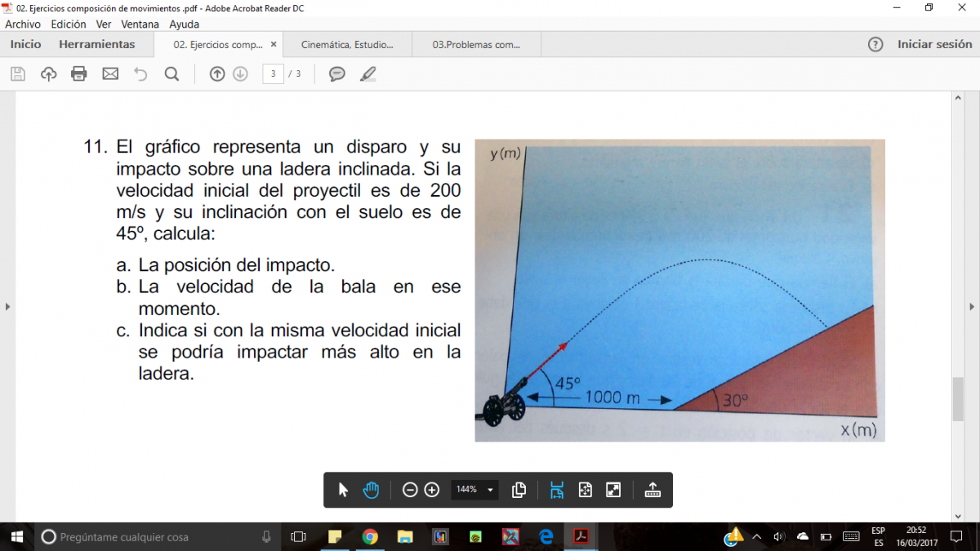Click the Print icon in toolbar
This screenshot has width=980, height=551.
[x=79, y=74]
